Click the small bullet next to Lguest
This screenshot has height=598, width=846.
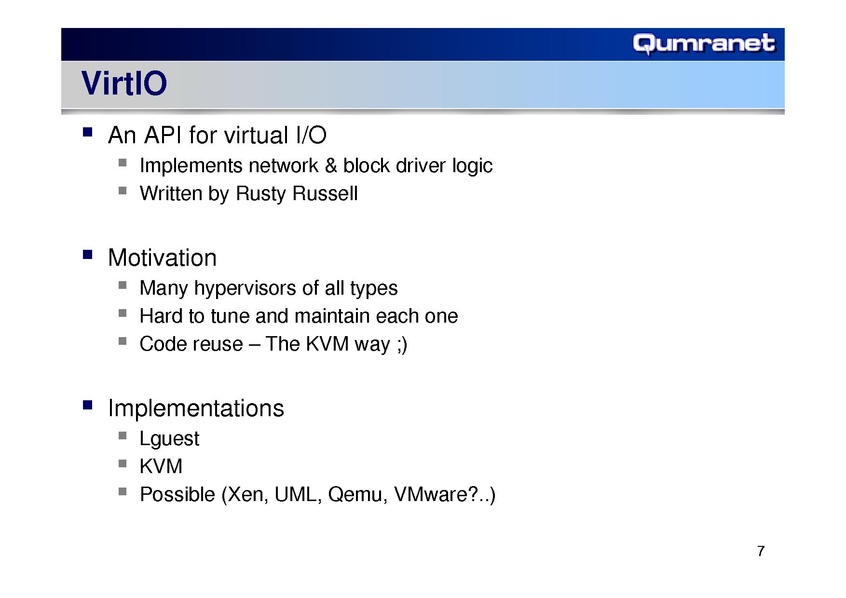click(x=121, y=437)
